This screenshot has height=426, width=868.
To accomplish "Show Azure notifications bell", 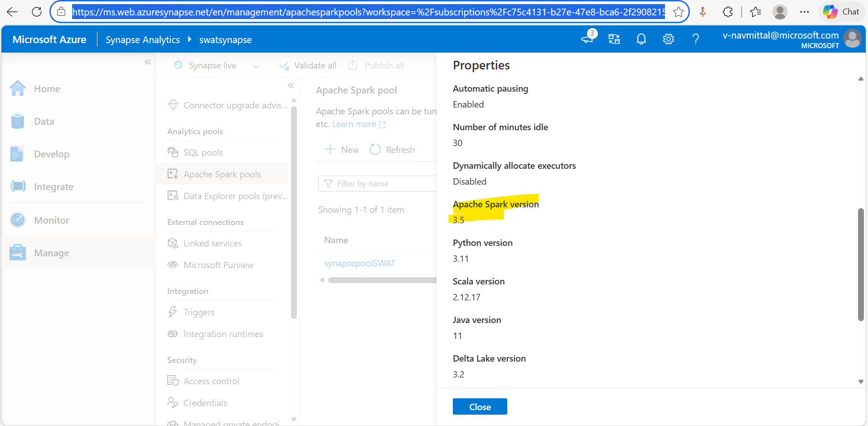I will [641, 39].
